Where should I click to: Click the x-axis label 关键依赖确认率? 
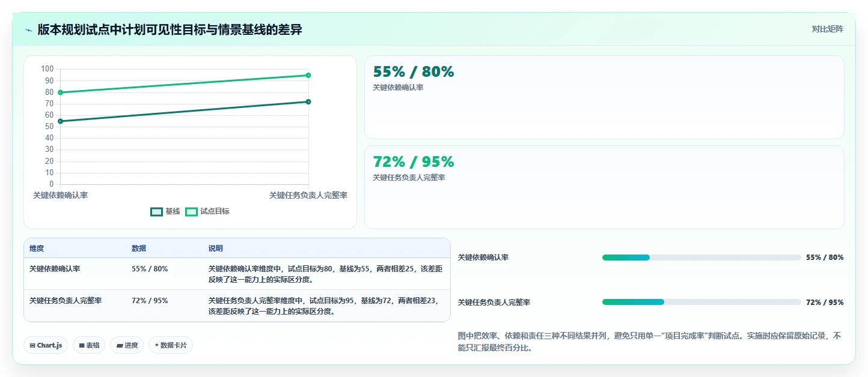click(x=60, y=196)
